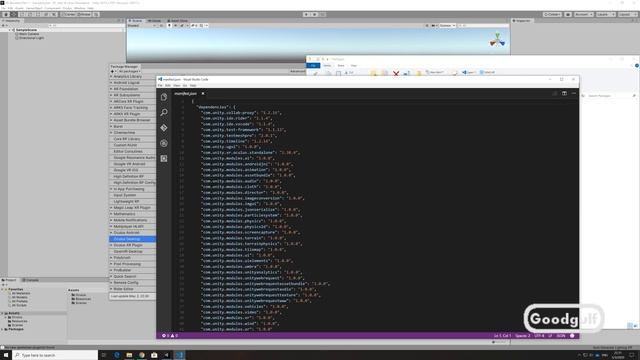This screenshot has height=360, width=640.
Task: Click JSON language mode in status bar
Action: point(561,336)
